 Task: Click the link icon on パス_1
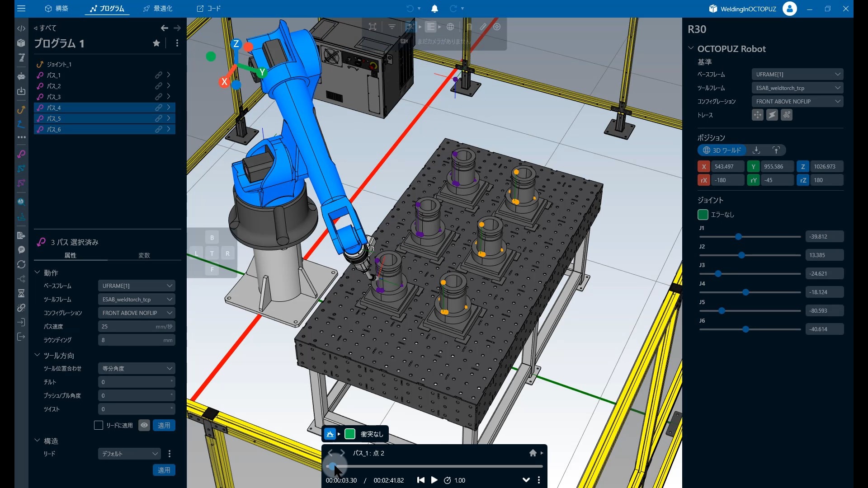click(159, 75)
